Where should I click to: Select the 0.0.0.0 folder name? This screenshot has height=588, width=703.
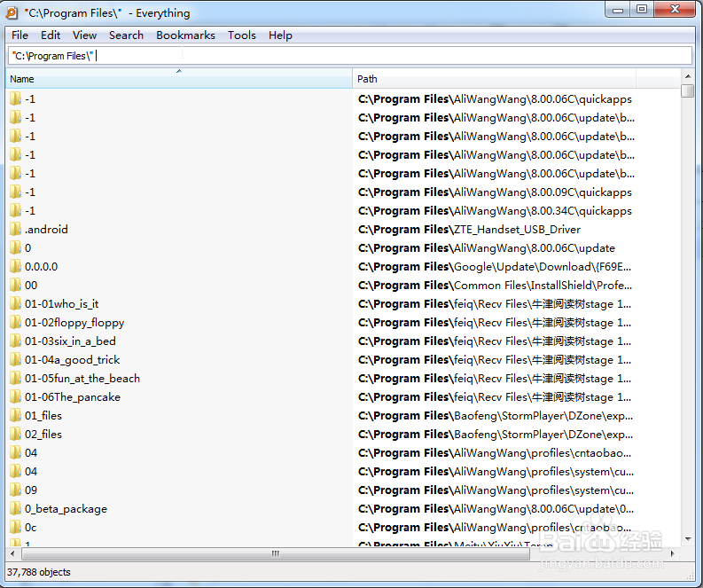point(42,266)
